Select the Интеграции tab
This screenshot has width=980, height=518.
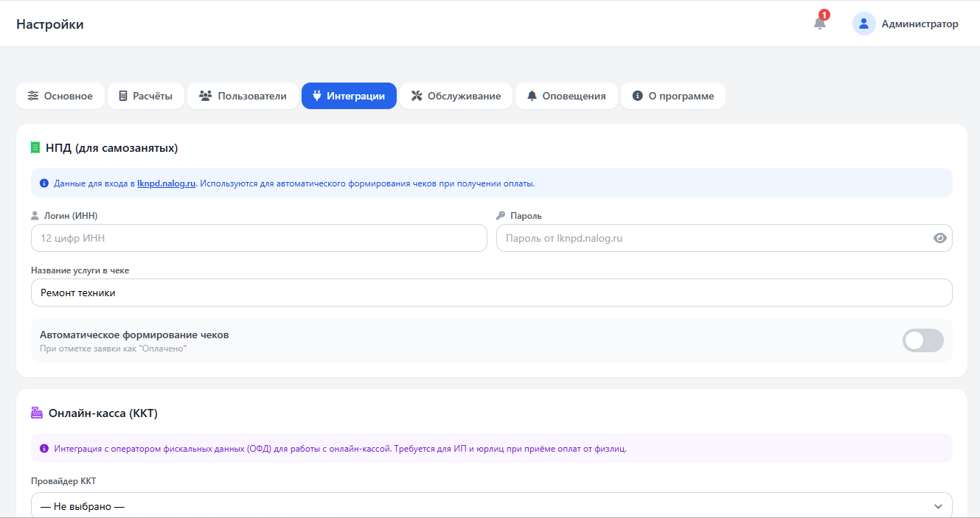pos(349,96)
